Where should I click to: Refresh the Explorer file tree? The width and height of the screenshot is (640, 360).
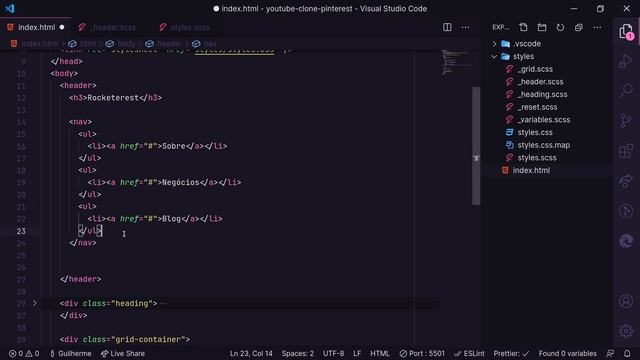point(560,27)
